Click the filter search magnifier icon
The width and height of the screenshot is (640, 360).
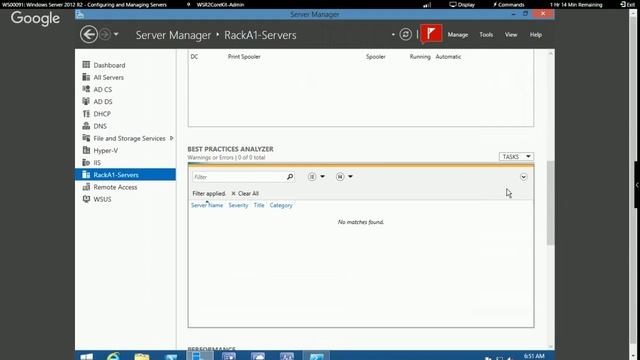pyautogui.click(x=290, y=177)
